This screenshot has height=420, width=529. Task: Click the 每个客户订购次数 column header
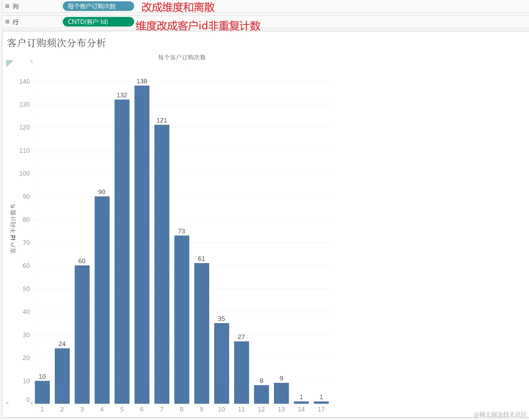182,57
